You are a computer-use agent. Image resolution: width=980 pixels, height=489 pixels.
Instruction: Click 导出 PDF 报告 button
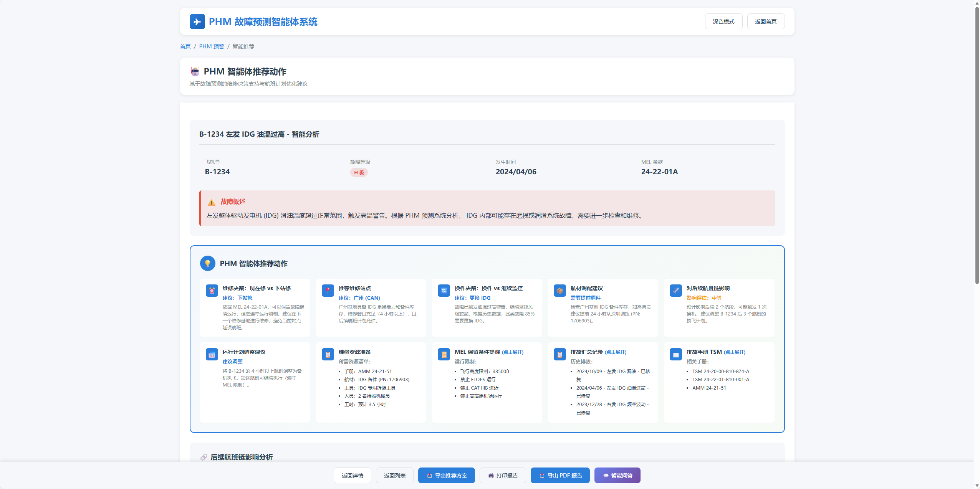click(x=560, y=476)
